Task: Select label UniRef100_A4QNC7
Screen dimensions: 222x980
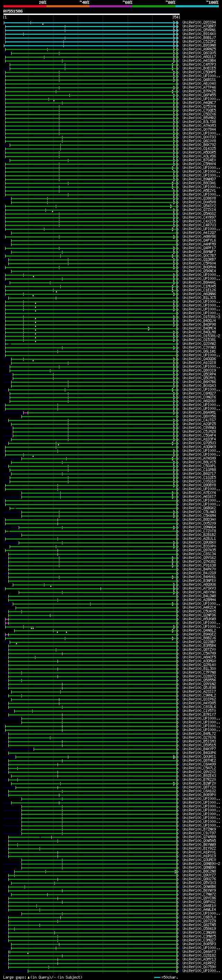Action: click(x=199, y=103)
